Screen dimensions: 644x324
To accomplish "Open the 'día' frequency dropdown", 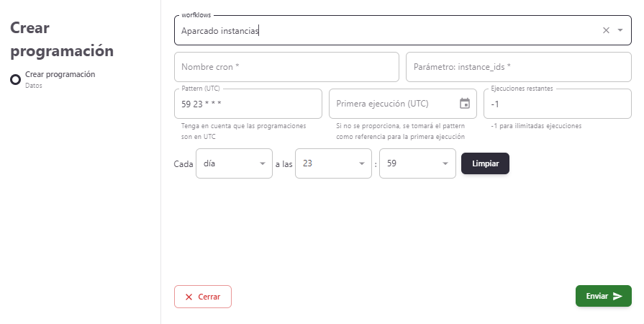I will pos(234,163).
